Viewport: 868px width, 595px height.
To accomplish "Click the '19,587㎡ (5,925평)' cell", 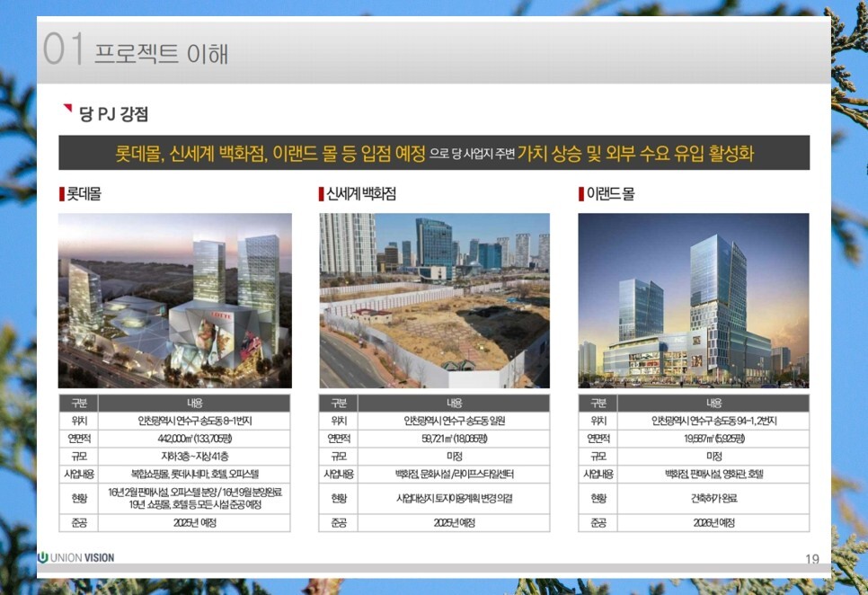I will (713, 439).
